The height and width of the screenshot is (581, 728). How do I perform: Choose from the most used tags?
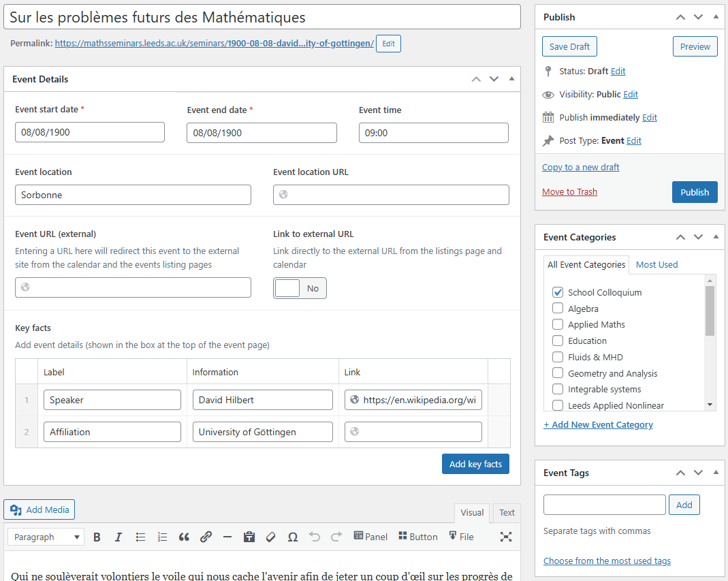[x=607, y=561]
